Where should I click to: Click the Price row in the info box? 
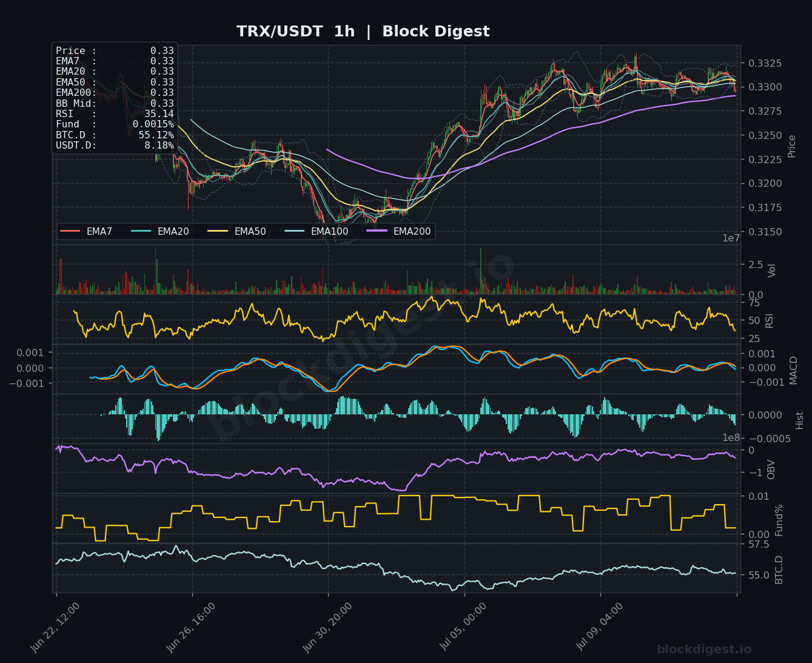115,51
